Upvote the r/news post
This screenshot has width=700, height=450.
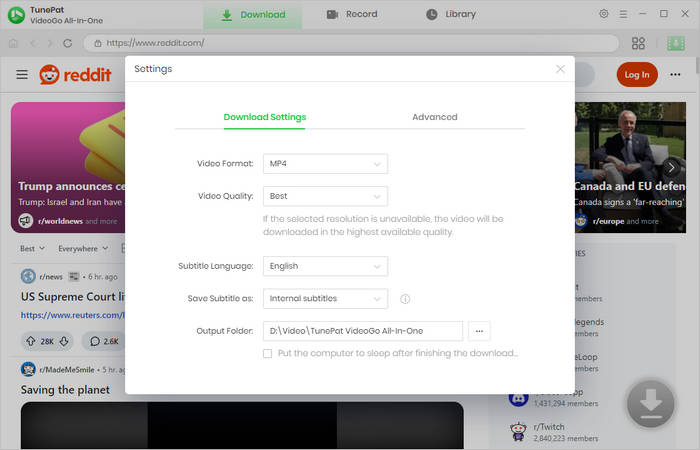31,341
